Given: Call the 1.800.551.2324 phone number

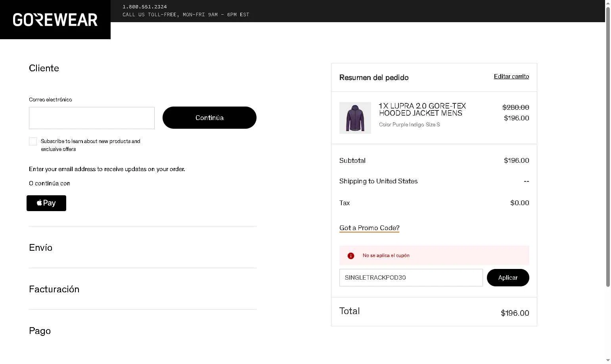Looking at the screenshot, I should (145, 7).
